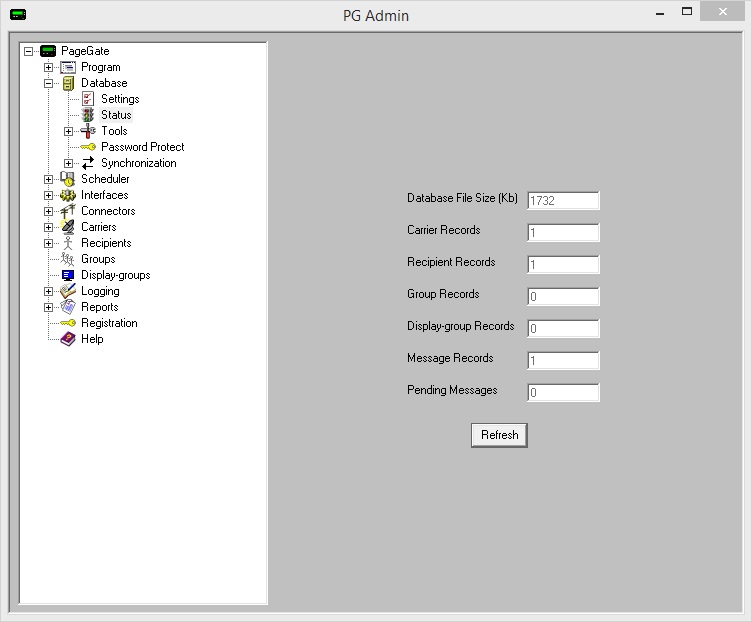Select the PageGate root label
The image size is (752, 622).
pos(85,51)
